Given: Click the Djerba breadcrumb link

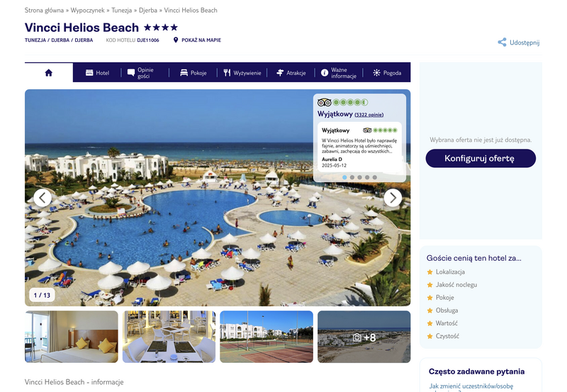Looking at the screenshot, I should [148, 10].
